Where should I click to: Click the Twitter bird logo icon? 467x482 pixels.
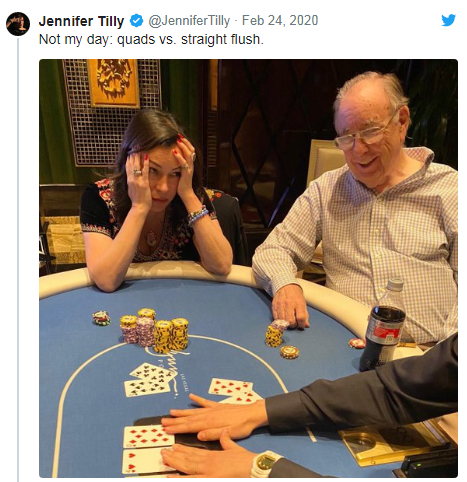click(x=448, y=20)
